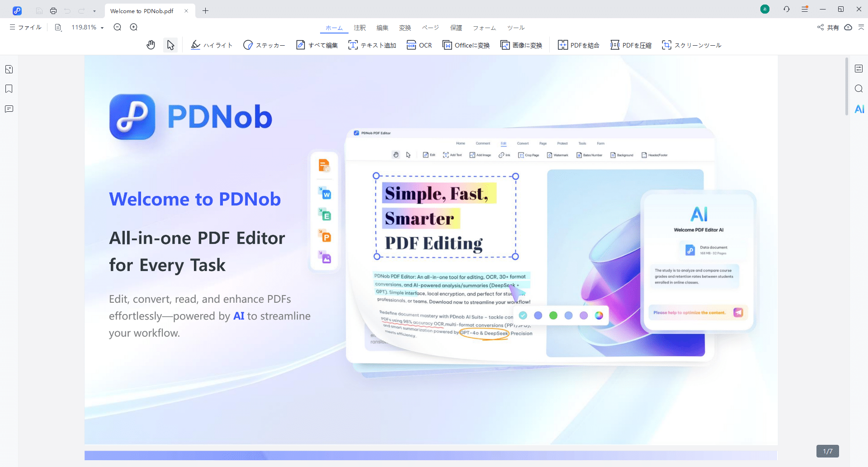The image size is (868, 467).
Task: Toggle the properties panel icon at top right
Action: pyautogui.click(x=859, y=69)
